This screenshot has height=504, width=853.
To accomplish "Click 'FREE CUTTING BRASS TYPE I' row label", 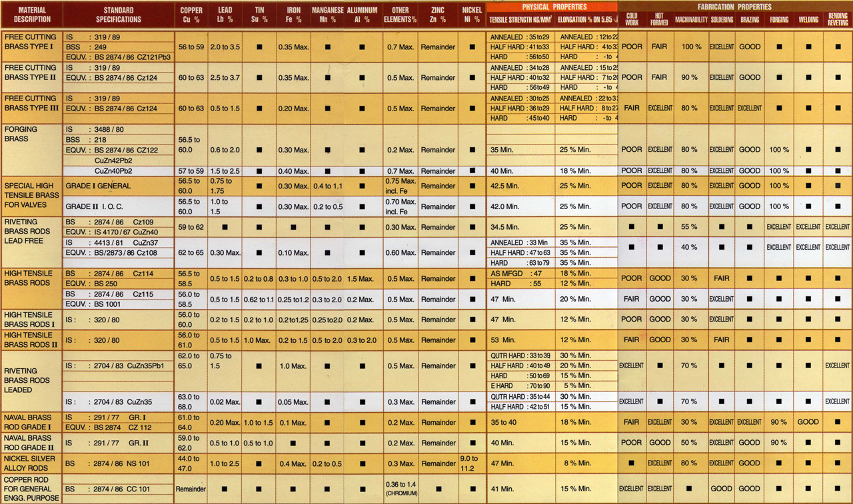I will 31,42.
